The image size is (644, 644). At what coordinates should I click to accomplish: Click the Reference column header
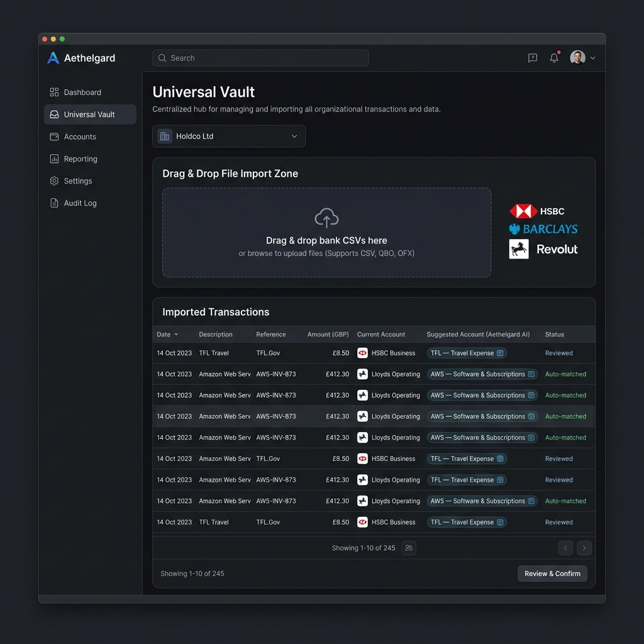click(271, 335)
